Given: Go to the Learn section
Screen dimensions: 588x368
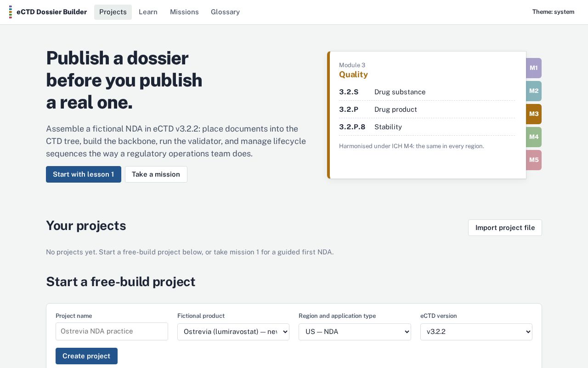Looking at the screenshot, I should pos(148,12).
